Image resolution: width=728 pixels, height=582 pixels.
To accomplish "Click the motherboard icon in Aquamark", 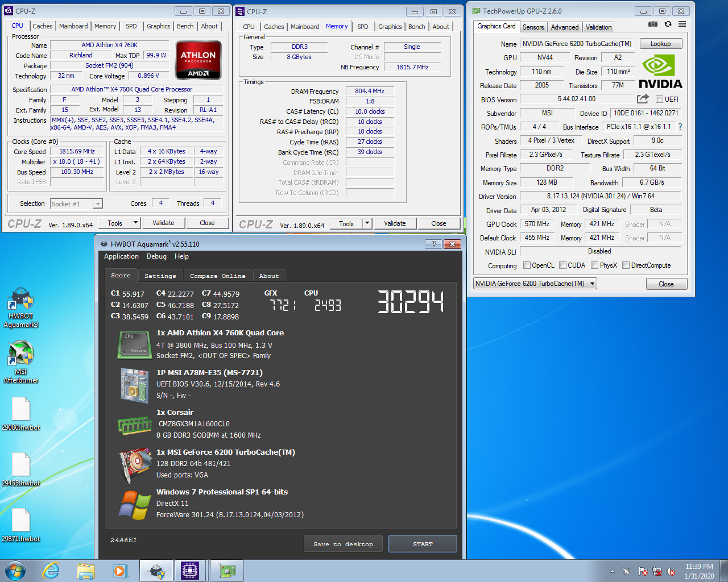I will click(134, 385).
